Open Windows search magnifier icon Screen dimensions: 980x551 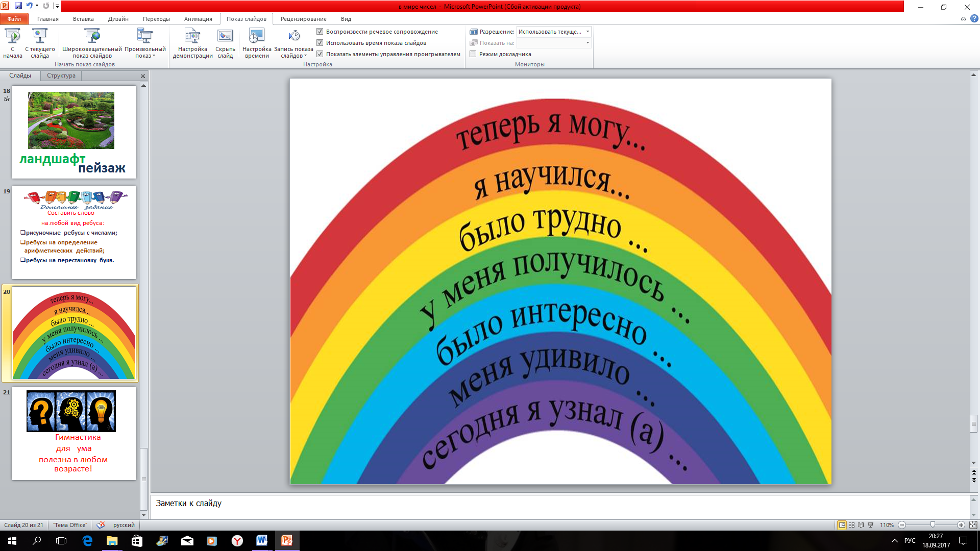point(37,541)
